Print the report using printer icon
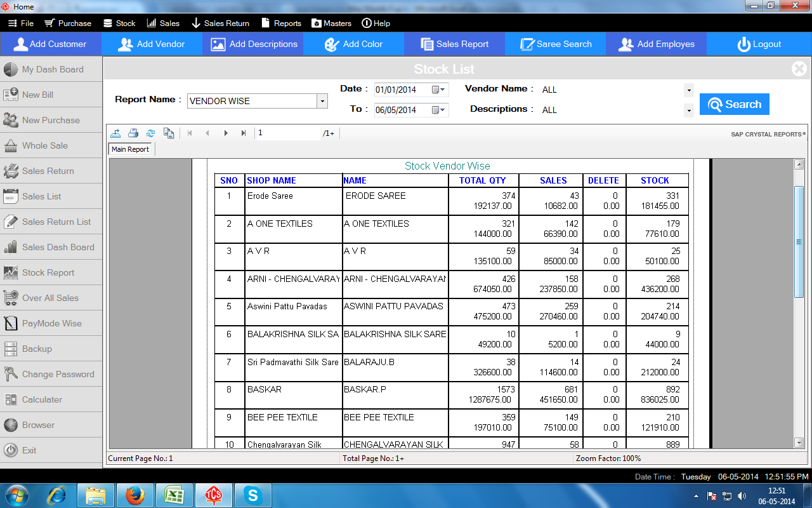This screenshot has height=508, width=812. (x=133, y=133)
